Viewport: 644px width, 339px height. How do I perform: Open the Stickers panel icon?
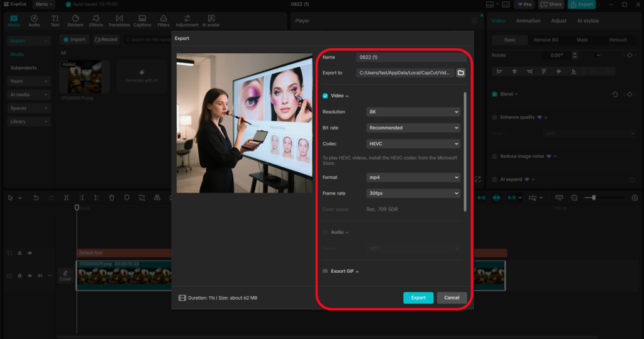(x=75, y=18)
